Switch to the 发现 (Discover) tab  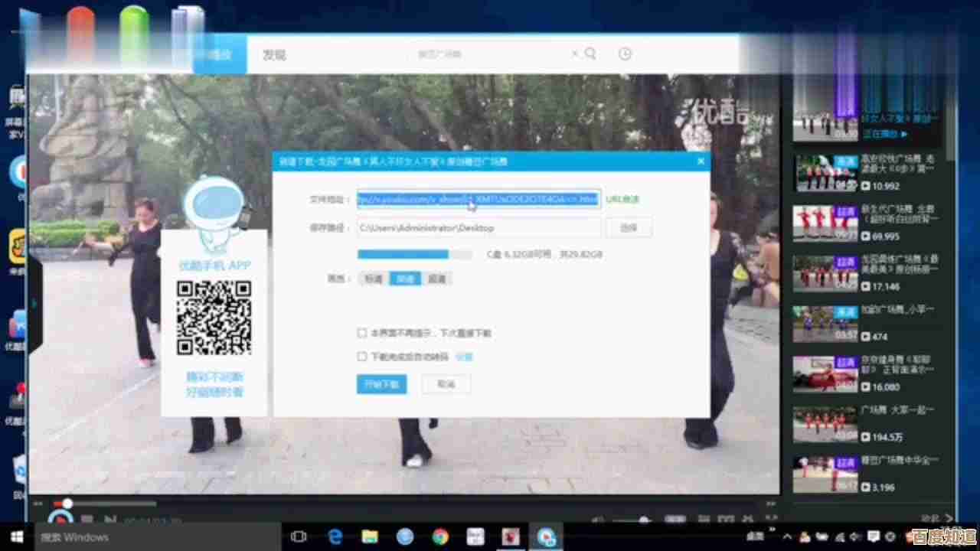tap(274, 54)
